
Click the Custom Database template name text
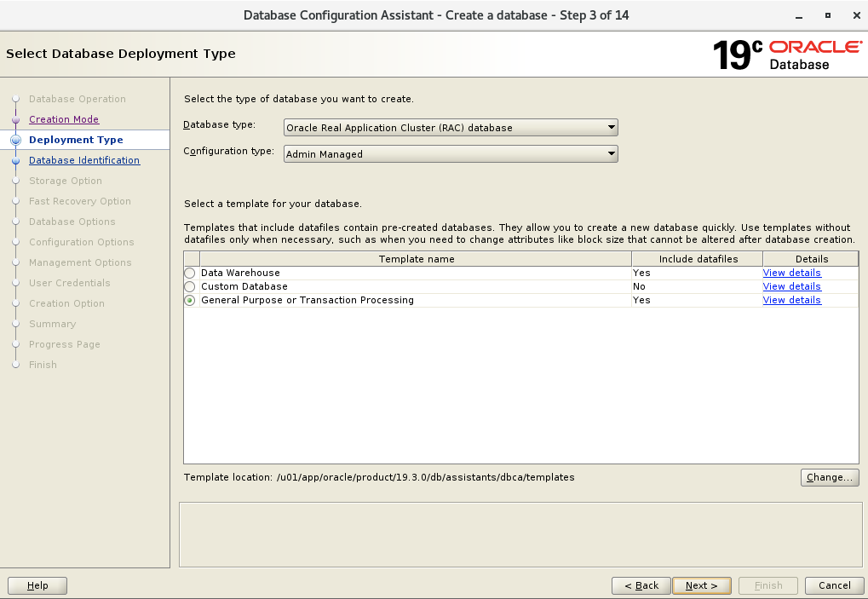tap(244, 287)
